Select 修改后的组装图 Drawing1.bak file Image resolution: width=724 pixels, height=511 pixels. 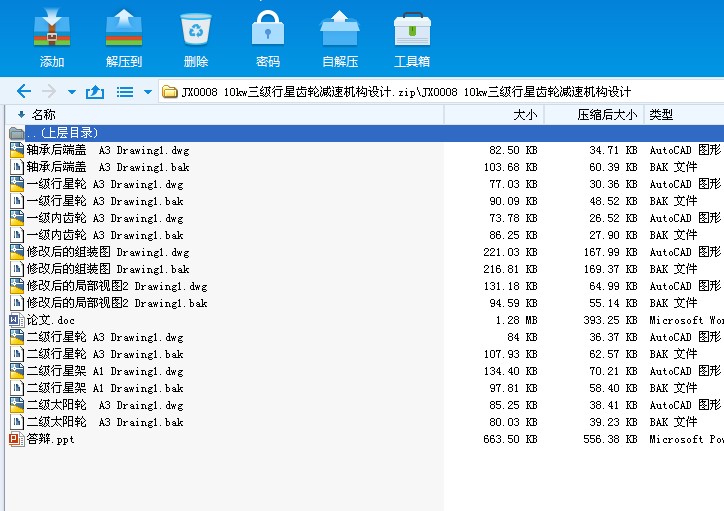point(108,269)
